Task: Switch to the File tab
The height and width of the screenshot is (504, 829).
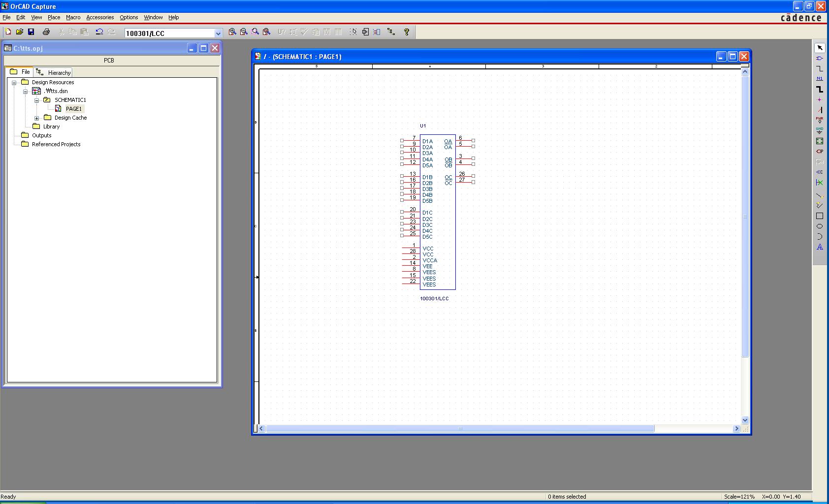Action: tap(20, 72)
